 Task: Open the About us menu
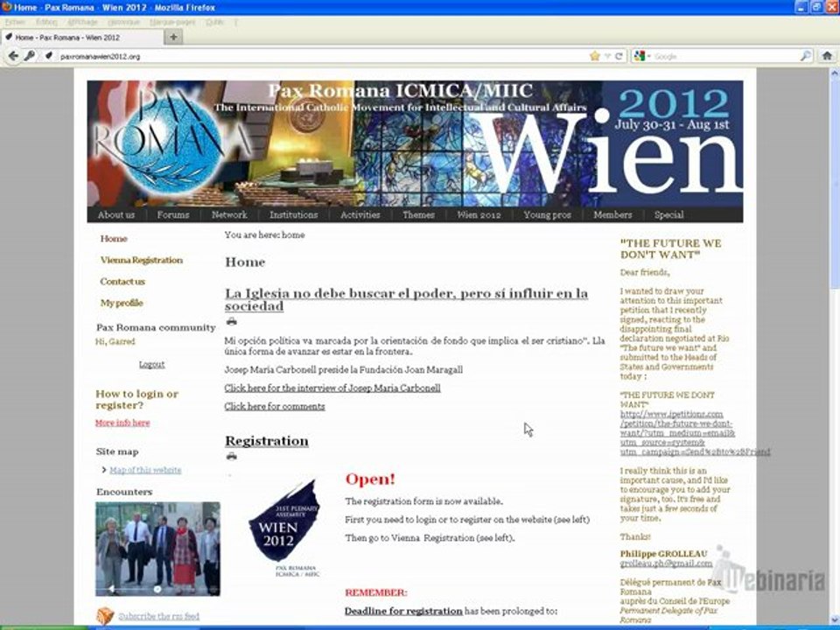[116, 215]
